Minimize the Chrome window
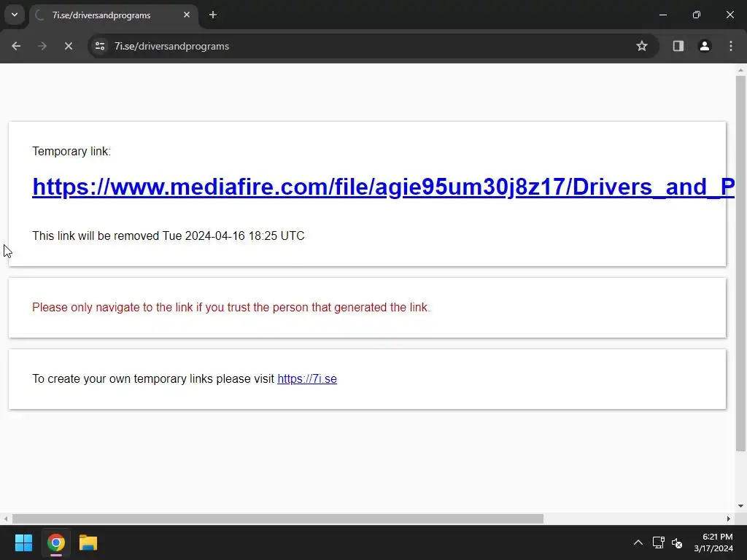 pos(662,15)
